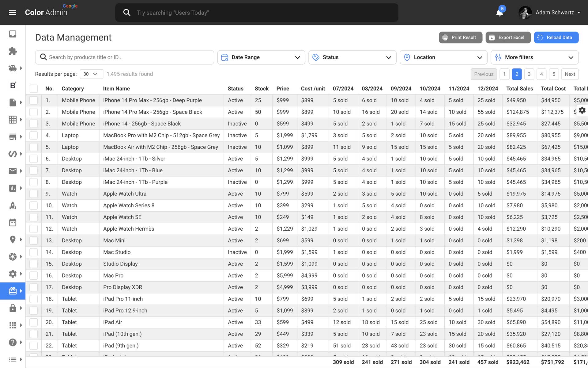Click the floating settings gear icon
The height and width of the screenshot is (368, 588).
click(x=582, y=110)
